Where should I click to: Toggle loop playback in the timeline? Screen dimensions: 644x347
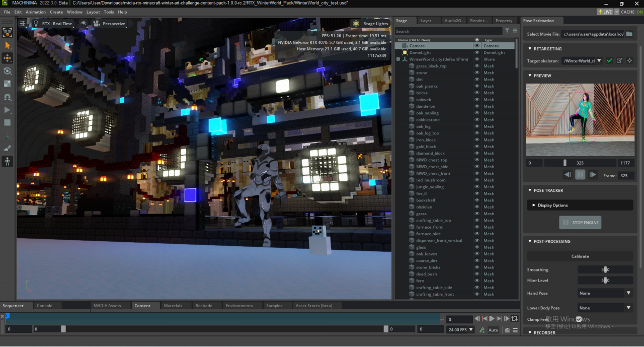514,319
